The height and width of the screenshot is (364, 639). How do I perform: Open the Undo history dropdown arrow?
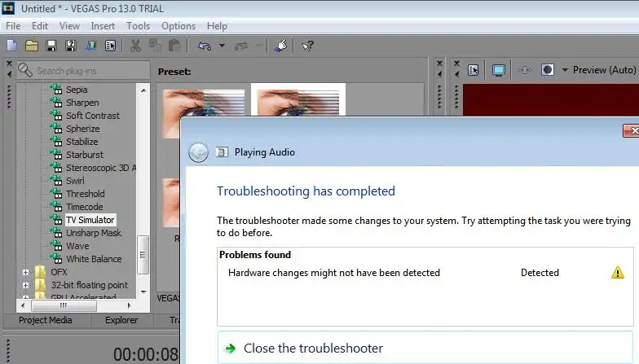[222, 46]
